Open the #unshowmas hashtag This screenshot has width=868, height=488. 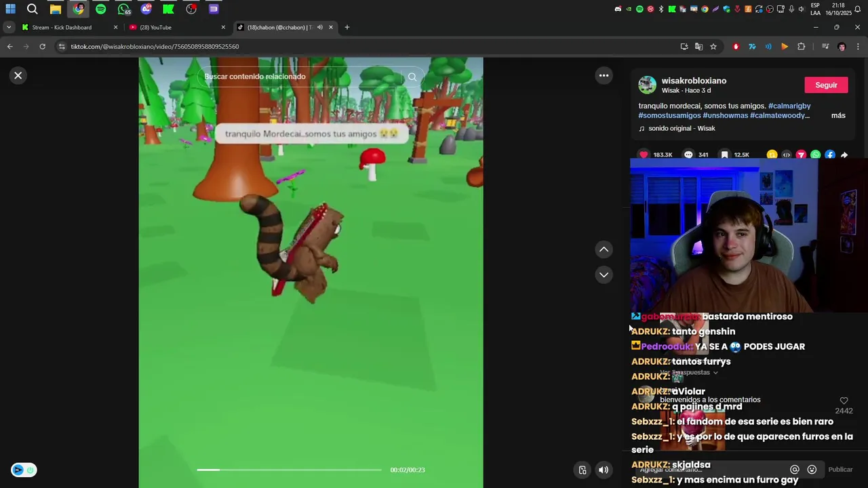pyautogui.click(x=725, y=115)
